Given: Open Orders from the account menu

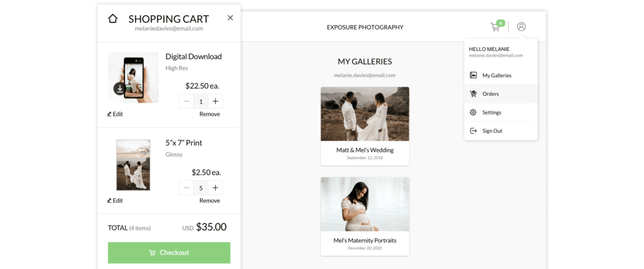Looking at the screenshot, I should 501,94.
